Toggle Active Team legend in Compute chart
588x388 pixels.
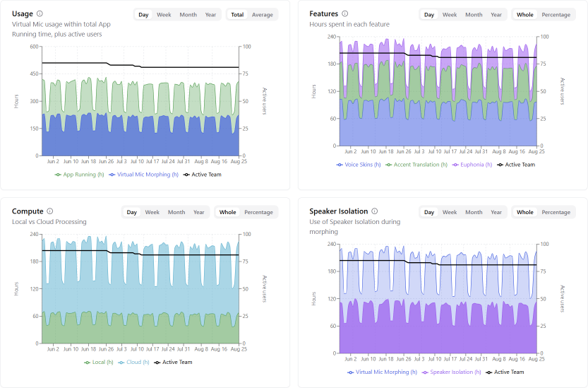pos(173,362)
